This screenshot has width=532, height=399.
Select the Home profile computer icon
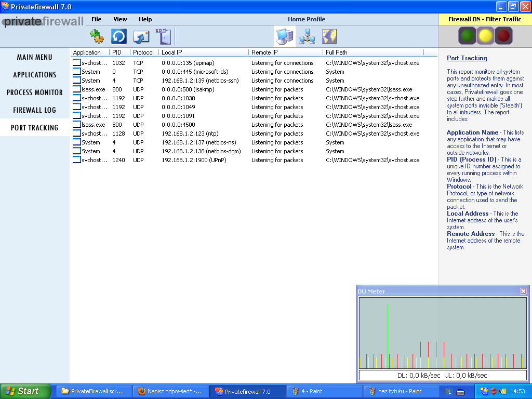pos(285,36)
